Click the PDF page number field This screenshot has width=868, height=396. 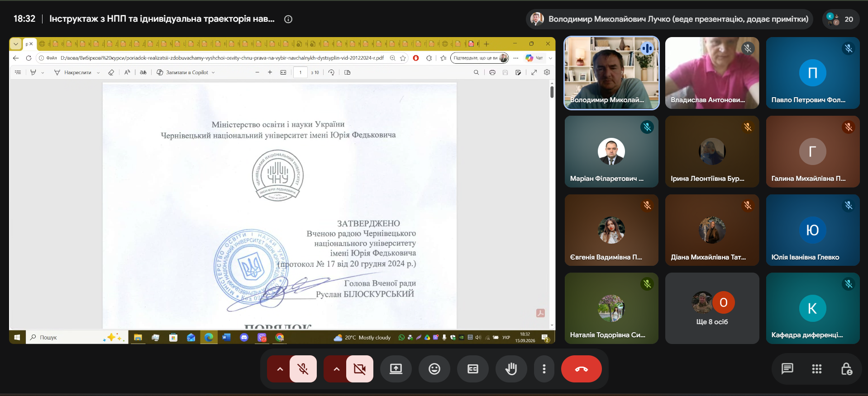(300, 72)
